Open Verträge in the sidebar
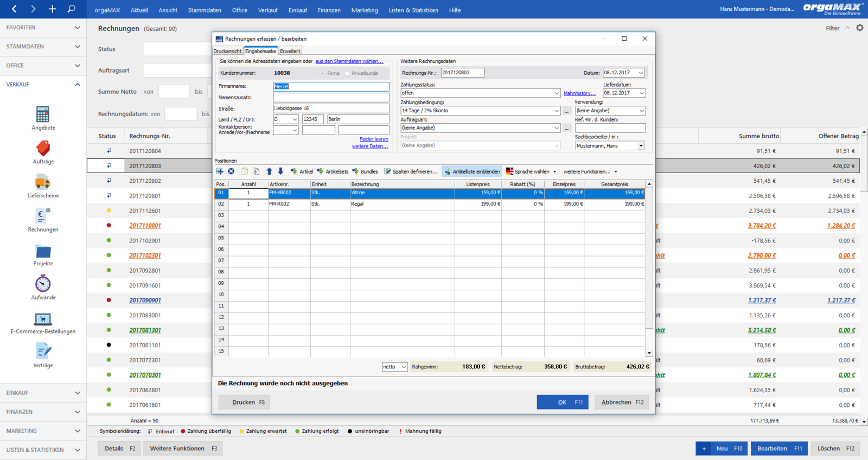The image size is (868, 460). 43,355
